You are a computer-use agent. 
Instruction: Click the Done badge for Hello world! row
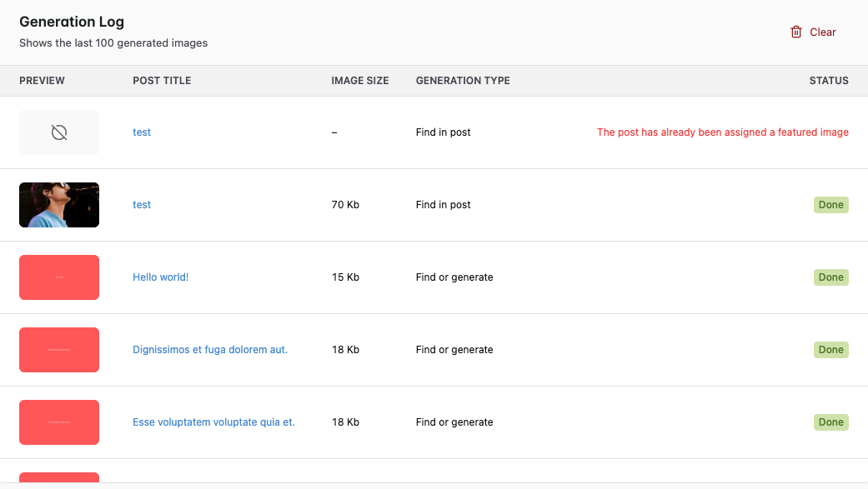(x=831, y=277)
